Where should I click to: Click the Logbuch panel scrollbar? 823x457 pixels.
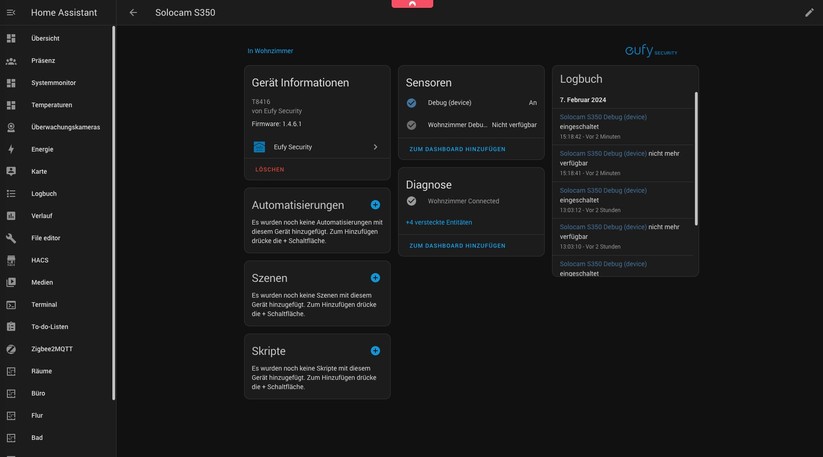pyautogui.click(x=695, y=160)
